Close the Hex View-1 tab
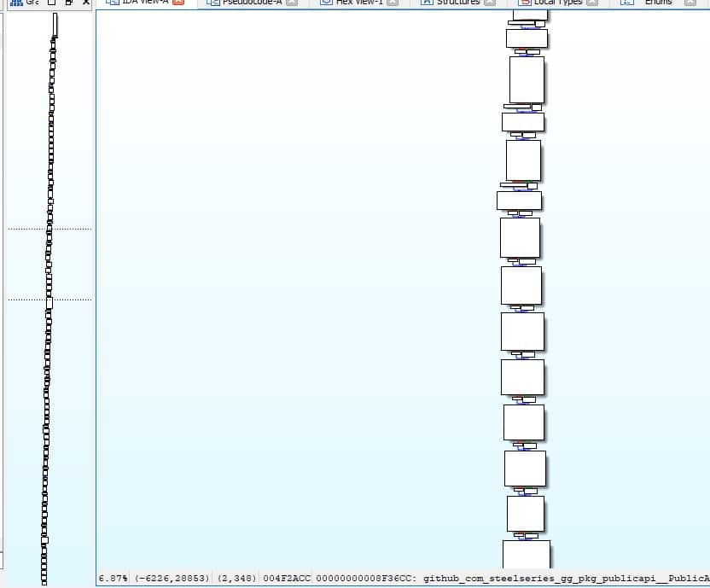 coord(393,3)
